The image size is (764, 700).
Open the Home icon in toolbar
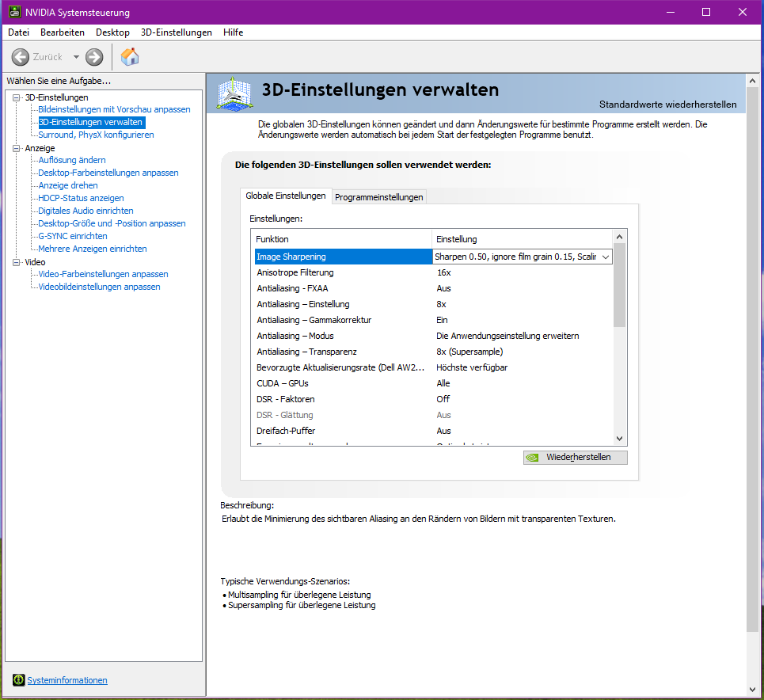[x=130, y=57]
